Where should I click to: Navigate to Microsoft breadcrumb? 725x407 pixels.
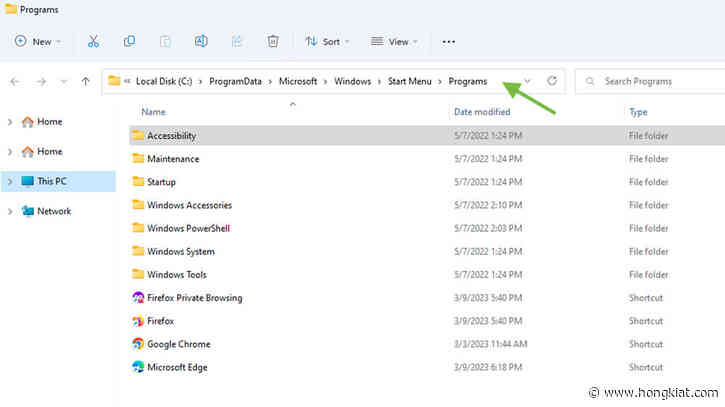298,81
